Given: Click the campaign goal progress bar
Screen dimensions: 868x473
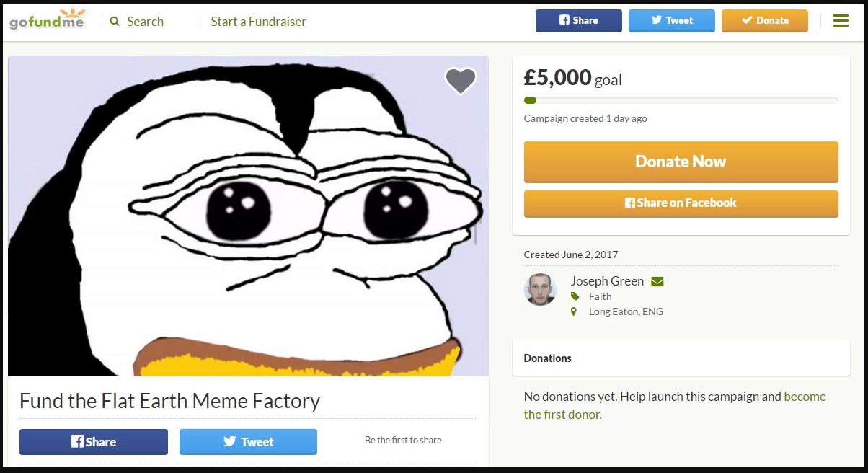Looking at the screenshot, I should pos(681,100).
